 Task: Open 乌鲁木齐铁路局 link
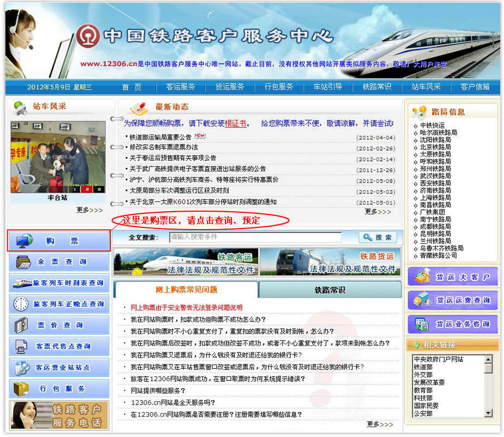click(x=442, y=248)
